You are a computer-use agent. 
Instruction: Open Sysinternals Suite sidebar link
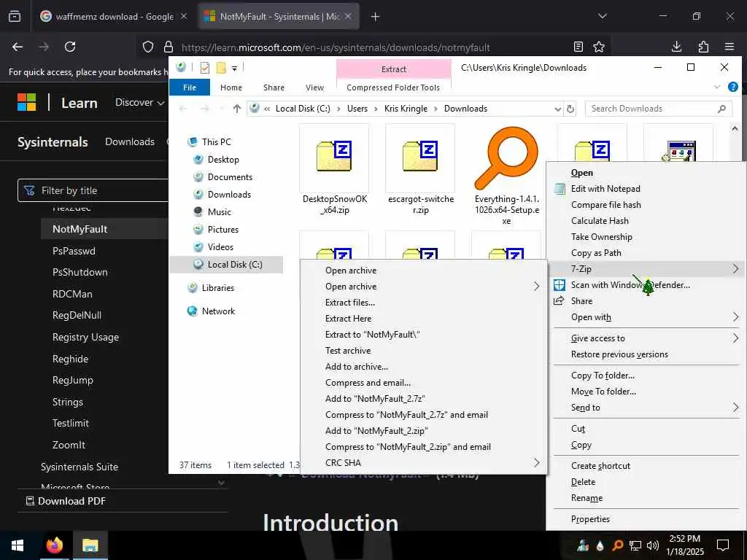tap(80, 467)
